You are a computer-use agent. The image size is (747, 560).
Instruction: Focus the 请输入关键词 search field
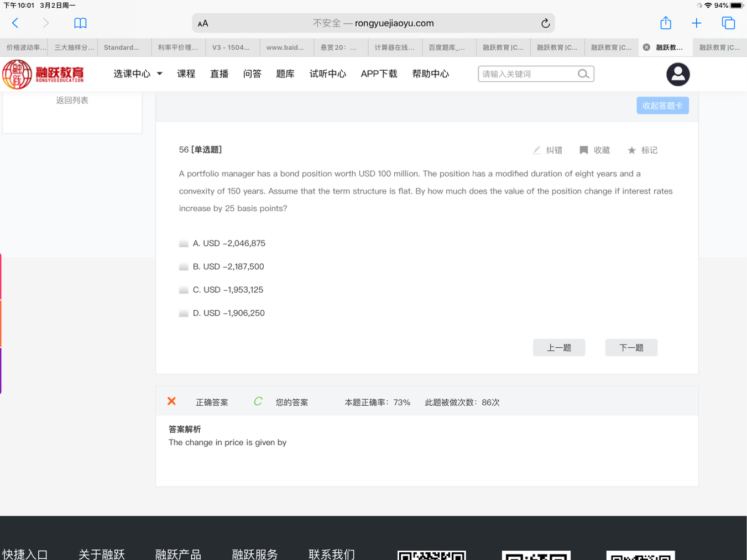527,74
